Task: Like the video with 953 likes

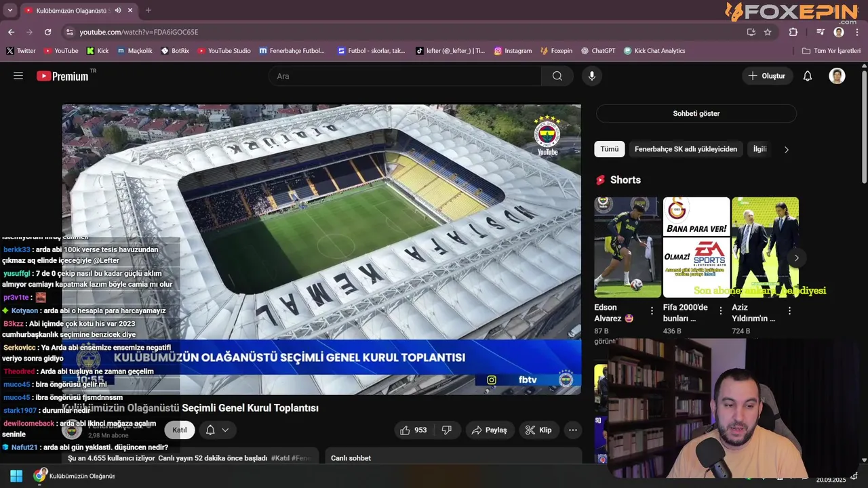Action: (x=414, y=430)
